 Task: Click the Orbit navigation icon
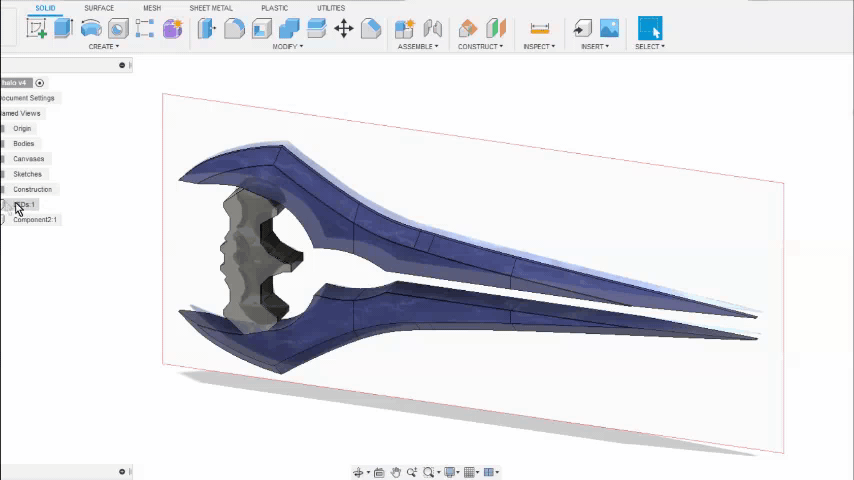pyautogui.click(x=358, y=472)
